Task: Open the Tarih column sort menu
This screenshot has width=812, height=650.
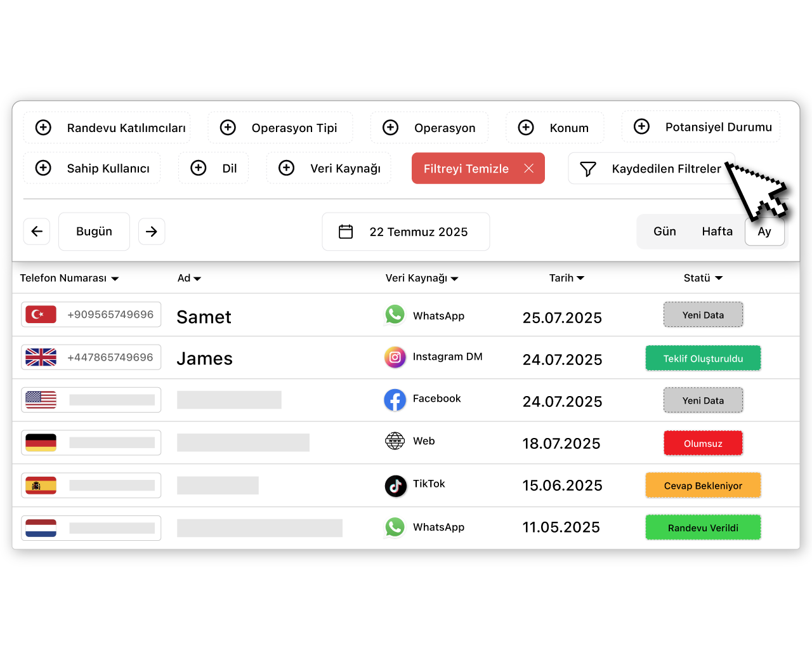Action: (580, 278)
